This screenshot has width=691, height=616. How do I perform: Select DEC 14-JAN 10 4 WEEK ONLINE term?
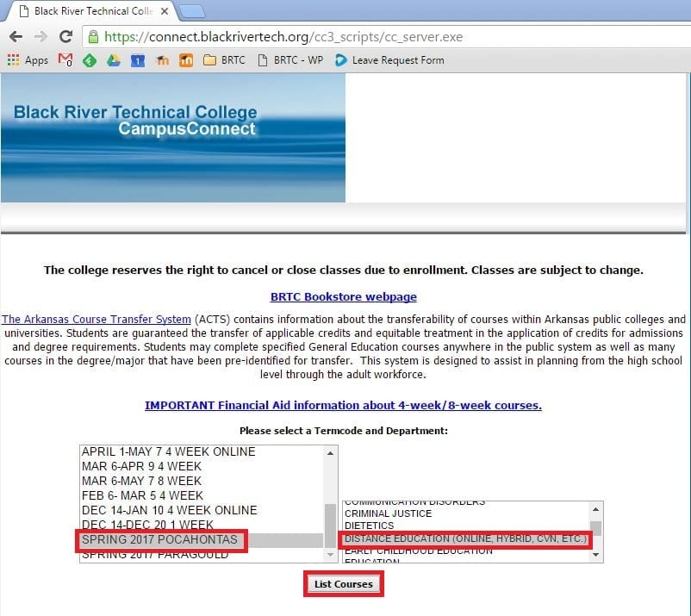tap(202, 510)
